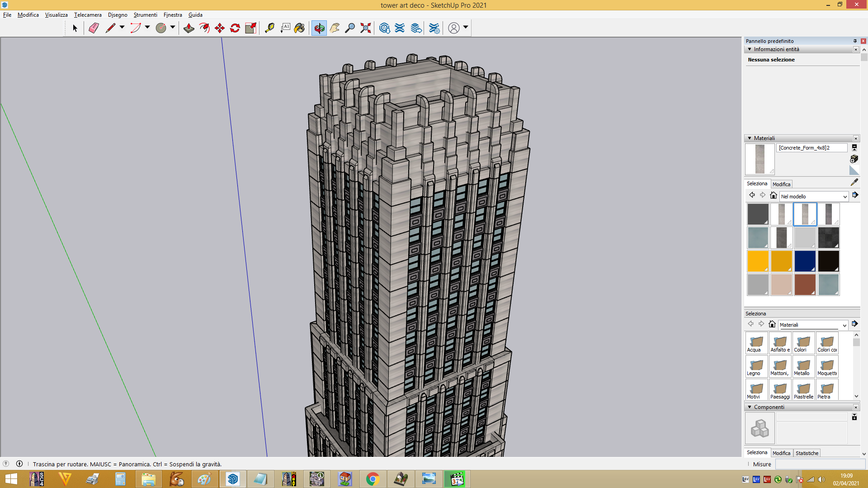Activate the Push/Pull tool
This screenshot has width=868, height=488.
(x=189, y=28)
